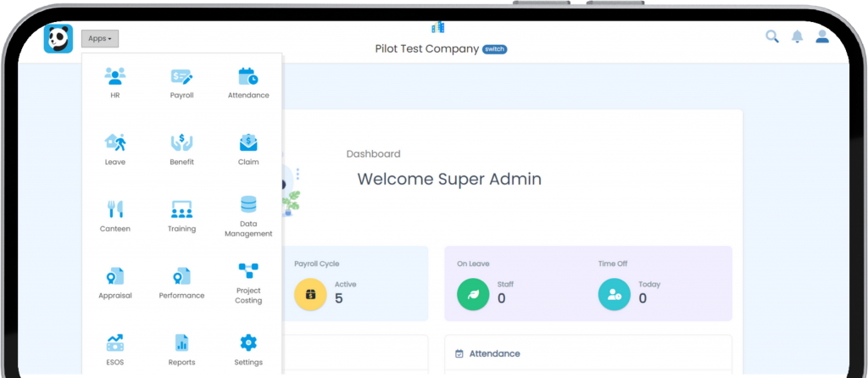Screen dimensions: 868x378
Task: Open the Leave app icon
Action: coord(115,142)
